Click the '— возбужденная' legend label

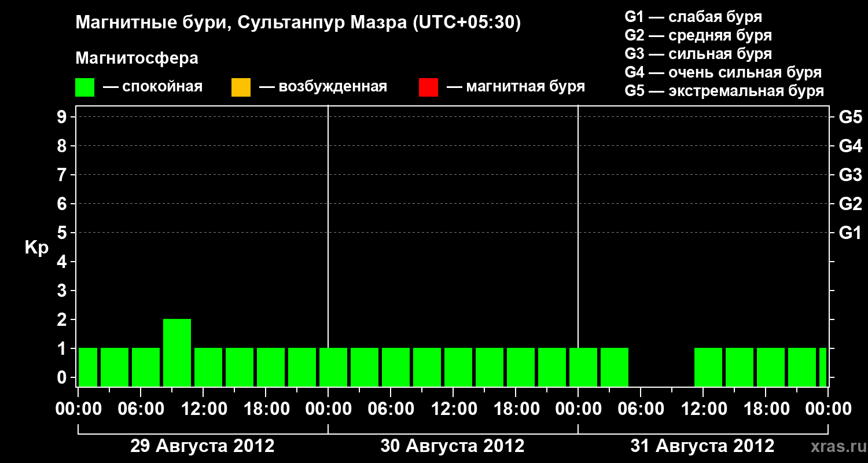pos(323,87)
